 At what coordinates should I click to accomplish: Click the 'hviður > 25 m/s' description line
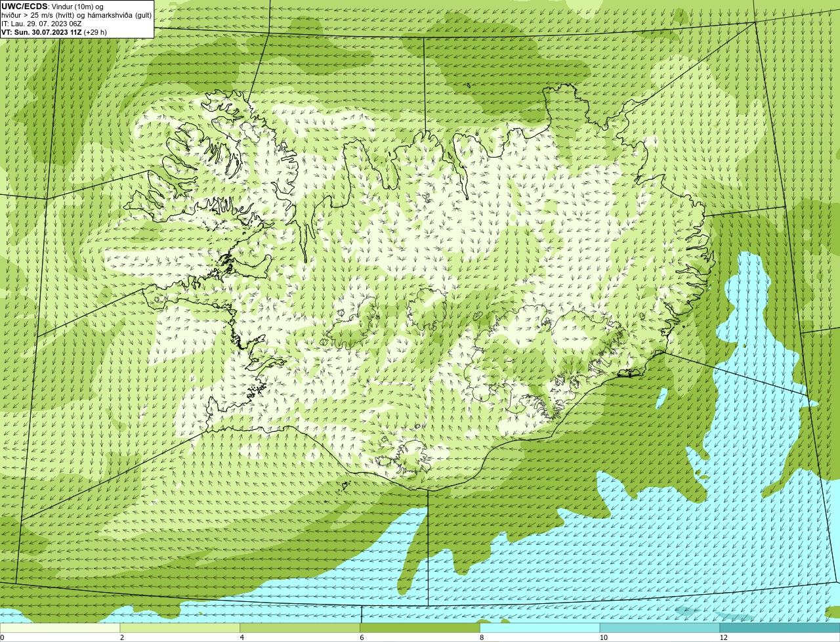pos(76,15)
